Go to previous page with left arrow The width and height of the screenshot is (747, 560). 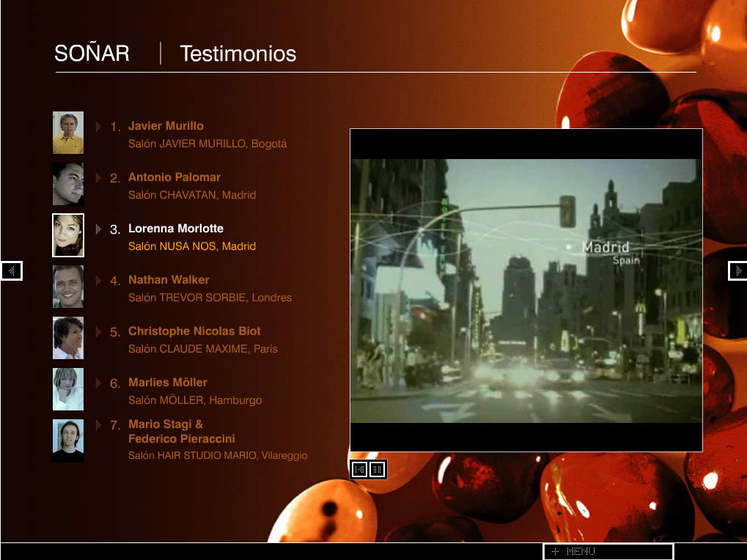12,271
